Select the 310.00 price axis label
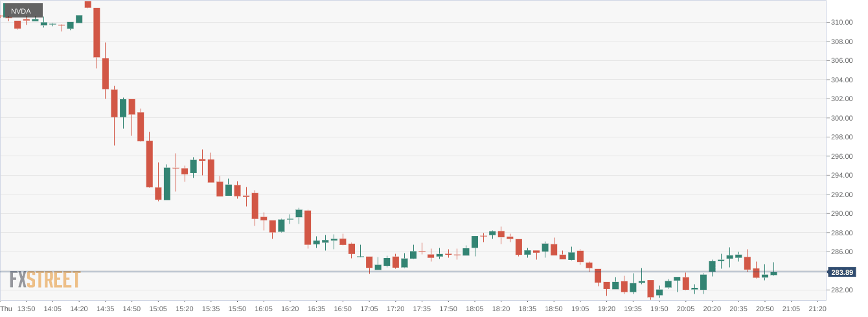 [842, 22]
